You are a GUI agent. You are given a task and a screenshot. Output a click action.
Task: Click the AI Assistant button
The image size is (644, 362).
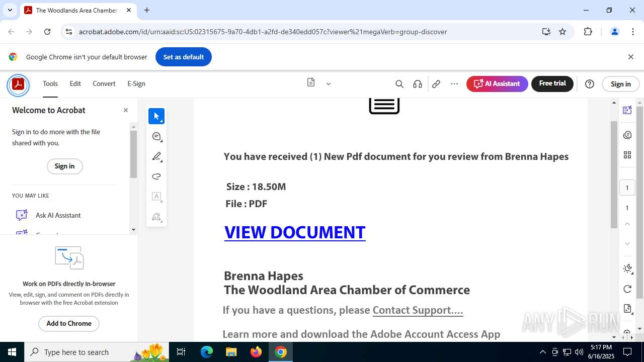(x=497, y=83)
